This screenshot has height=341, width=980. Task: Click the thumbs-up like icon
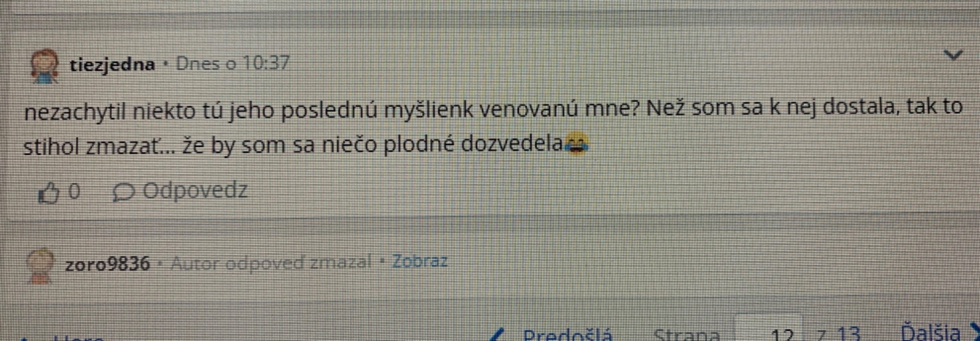coord(49,193)
